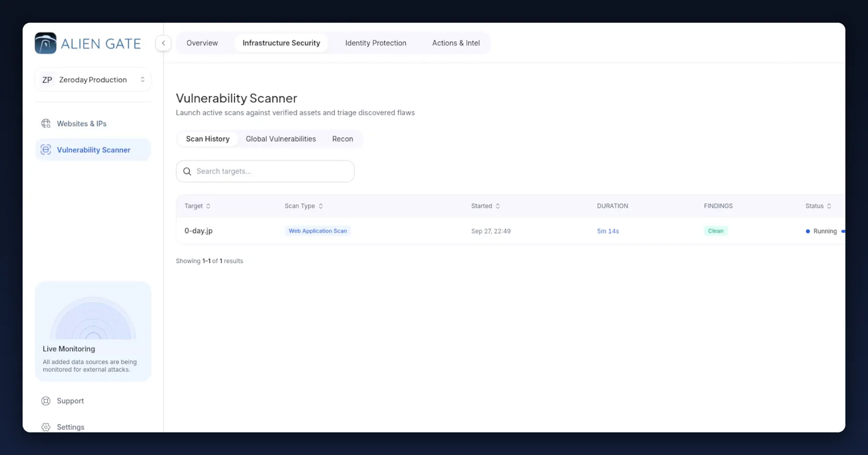Click the 5m 14s duration value
Screen dimensions: 868x455
(x=608, y=231)
